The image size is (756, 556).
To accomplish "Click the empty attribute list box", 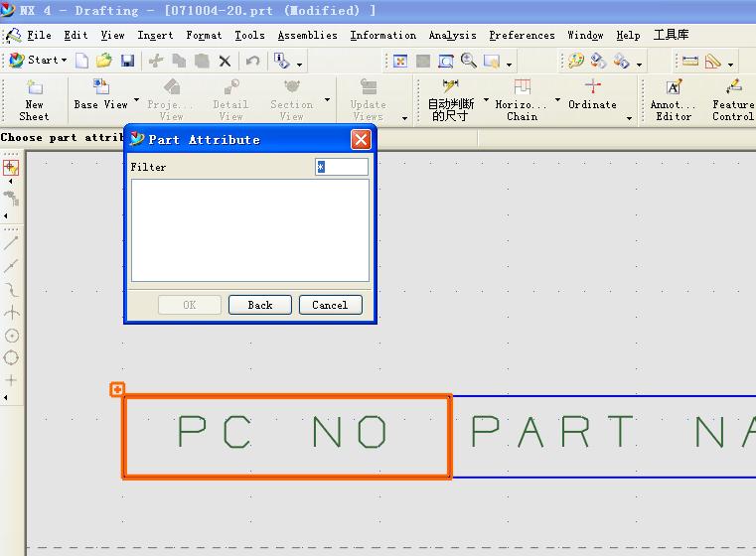I will tap(250, 230).
